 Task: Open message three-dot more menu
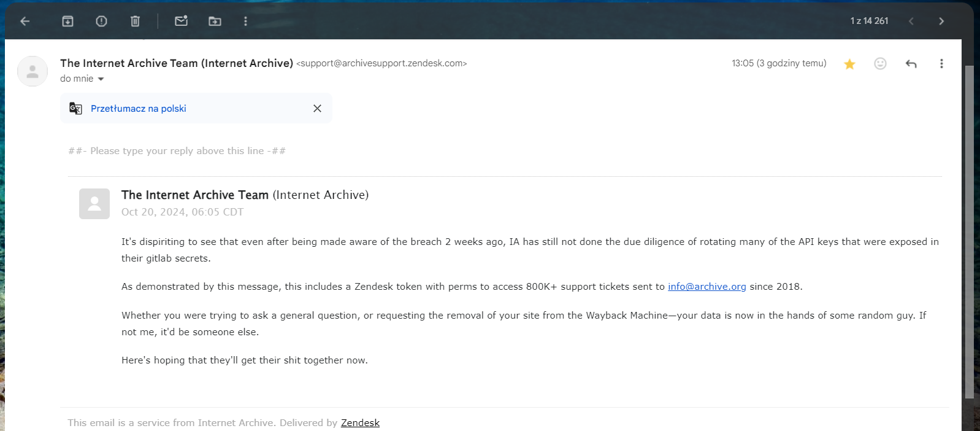[941, 64]
